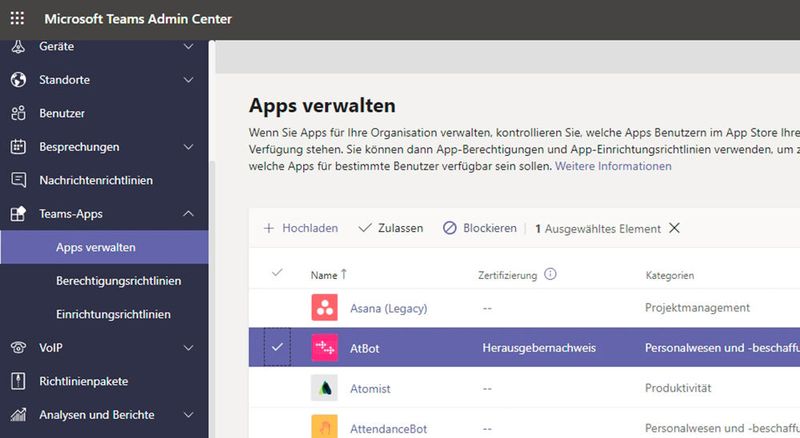The height and width of the screenshot is (438, 800).
Task: Expand the Analysen und Berichte chevron
Action: [188, 415]
